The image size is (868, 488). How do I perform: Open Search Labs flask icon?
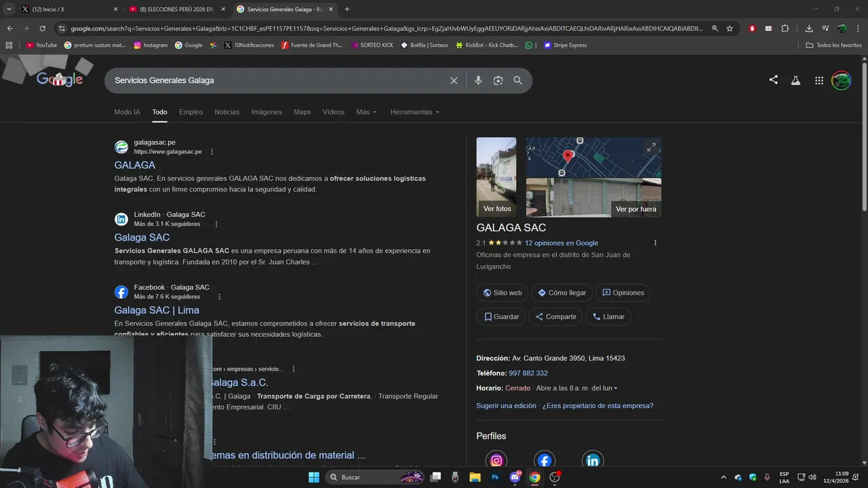[x=796, y=80]
